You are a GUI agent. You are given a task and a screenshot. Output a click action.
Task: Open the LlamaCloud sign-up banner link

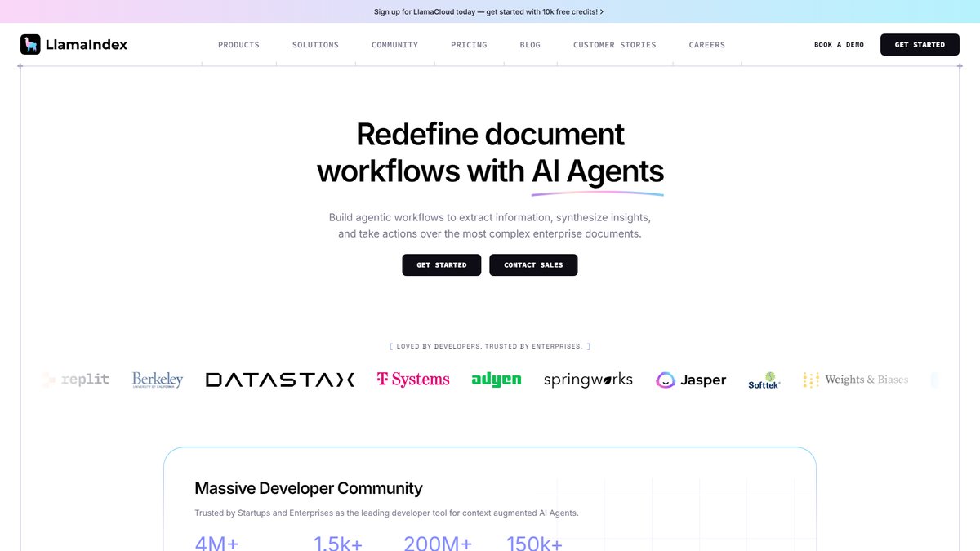(489, 11)
